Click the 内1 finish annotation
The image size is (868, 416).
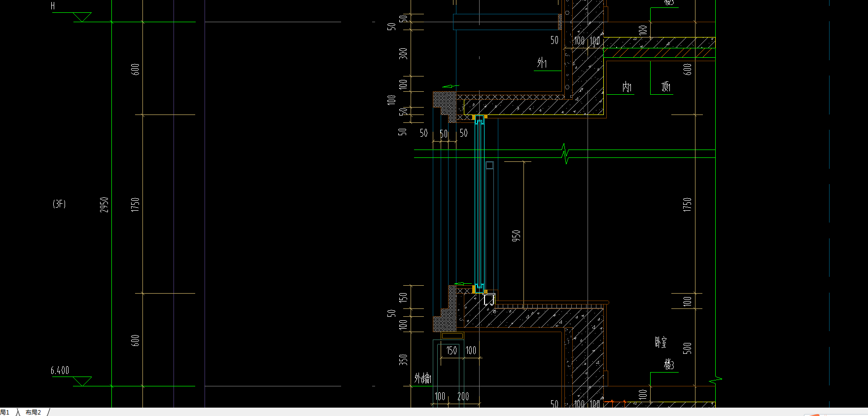pyautogui.click(x=626, y=87)
